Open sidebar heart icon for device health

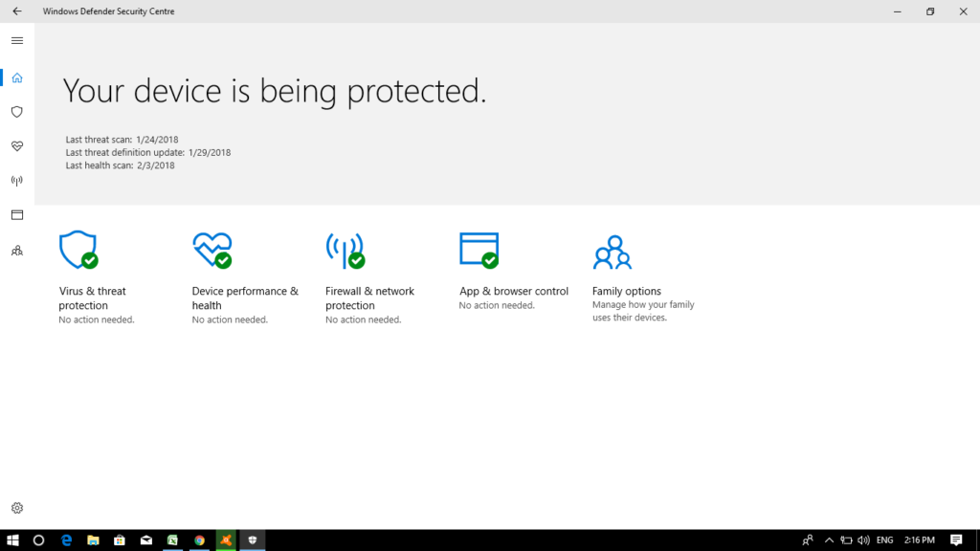[17, 146]
